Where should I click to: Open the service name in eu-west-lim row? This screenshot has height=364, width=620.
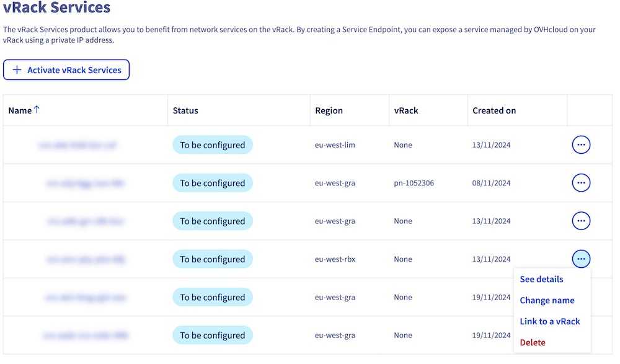click(x=77, y=145)
